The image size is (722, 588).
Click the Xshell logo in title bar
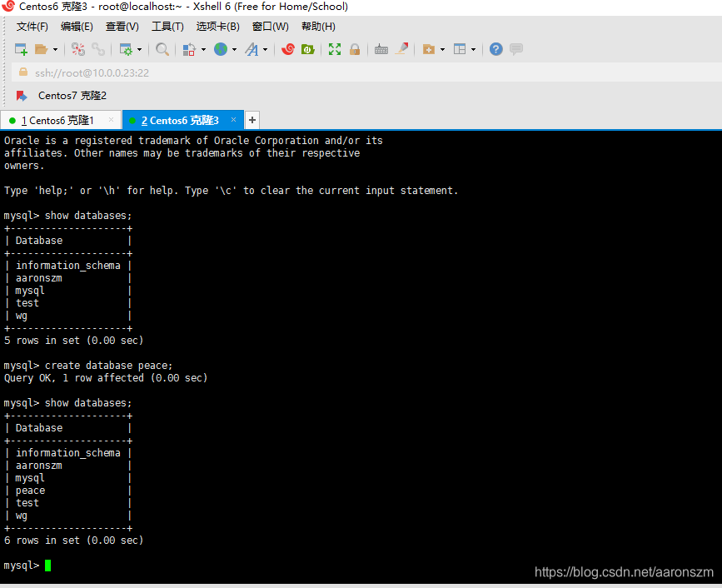point(8,7)
